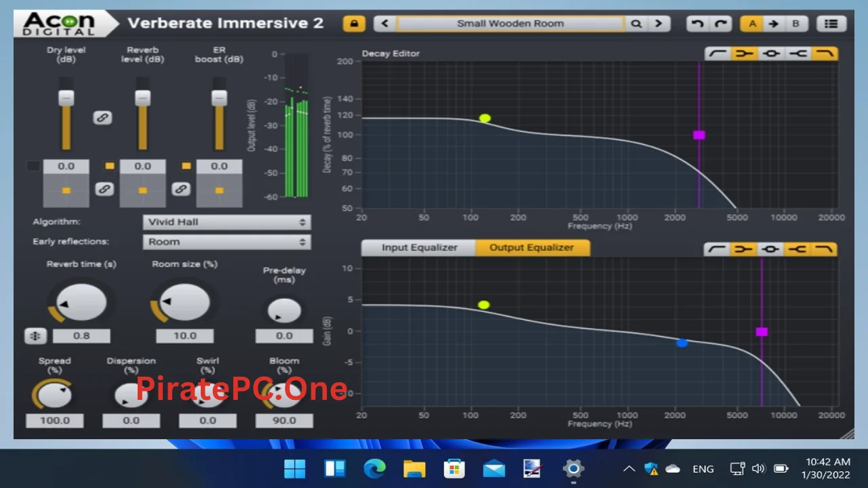Toggle Decay Editor high shelf band
The height and width of the screenshot is (488, 868).
pos(797,54)
